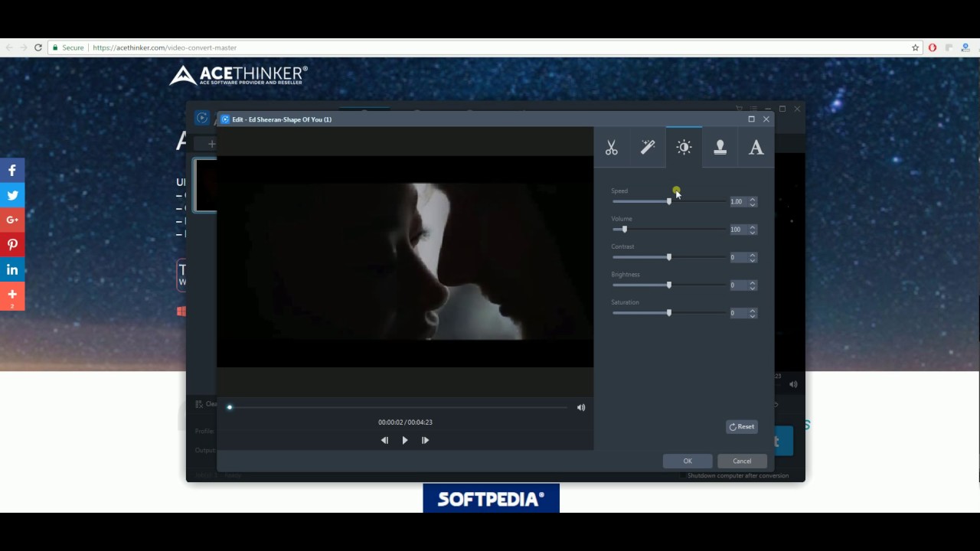Bookmark page with star icon

[915, 47]
